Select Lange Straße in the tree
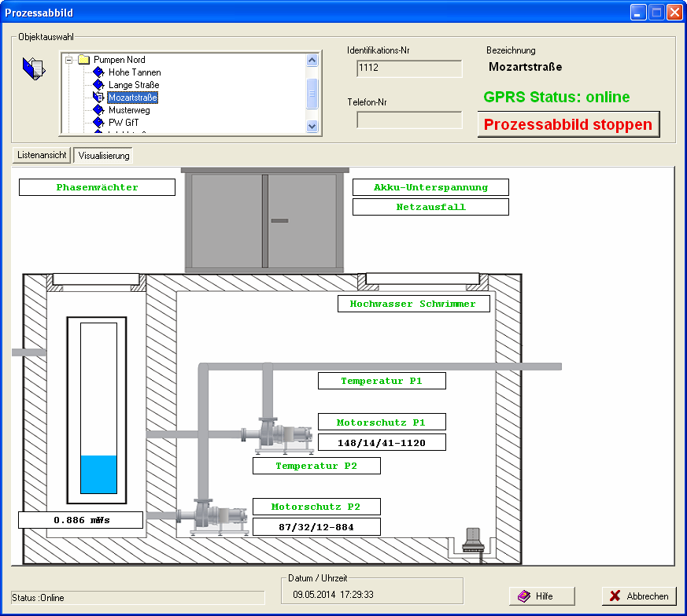Viewport: 687px width, 616px height. (134, 85)
